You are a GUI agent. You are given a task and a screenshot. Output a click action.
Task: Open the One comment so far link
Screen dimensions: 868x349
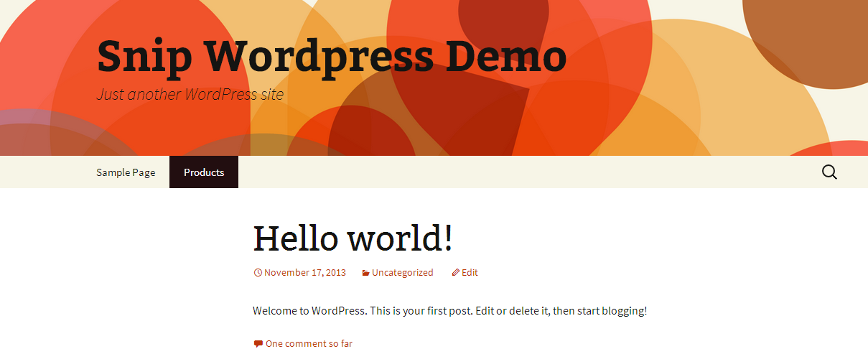tap(309, 344)
